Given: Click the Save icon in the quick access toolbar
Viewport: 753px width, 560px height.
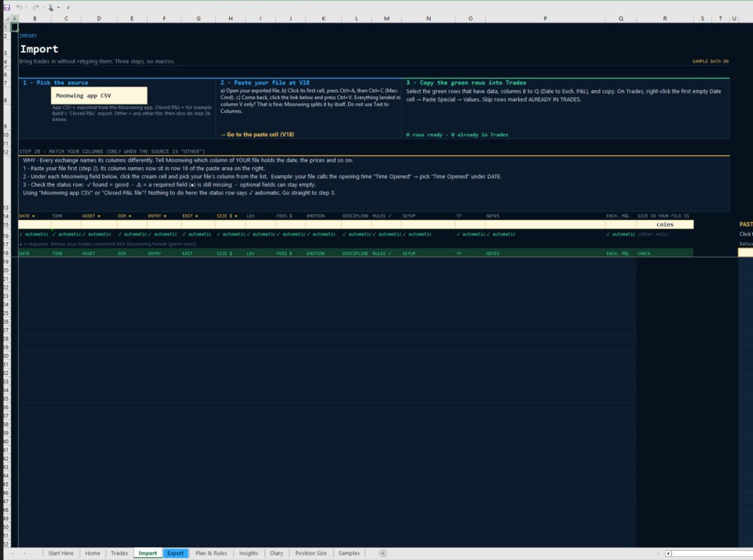Looking at the screenshot, I should [7, 8].
